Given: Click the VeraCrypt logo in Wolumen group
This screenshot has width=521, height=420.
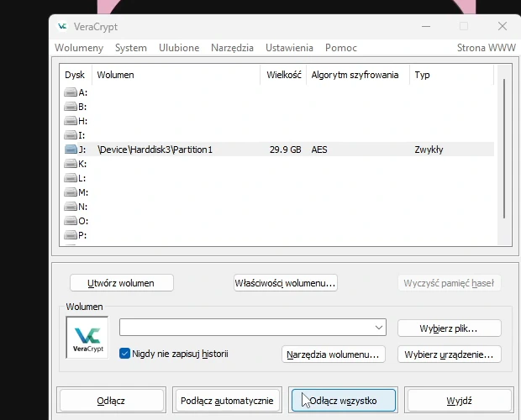Looking at the screenshot, I should (x=87, y=338).
